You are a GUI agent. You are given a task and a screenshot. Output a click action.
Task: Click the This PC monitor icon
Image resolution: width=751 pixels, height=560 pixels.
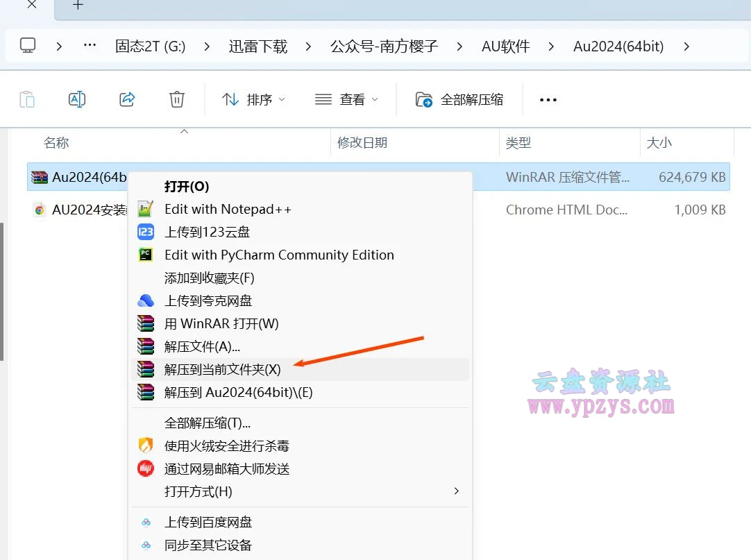(28, 46)
